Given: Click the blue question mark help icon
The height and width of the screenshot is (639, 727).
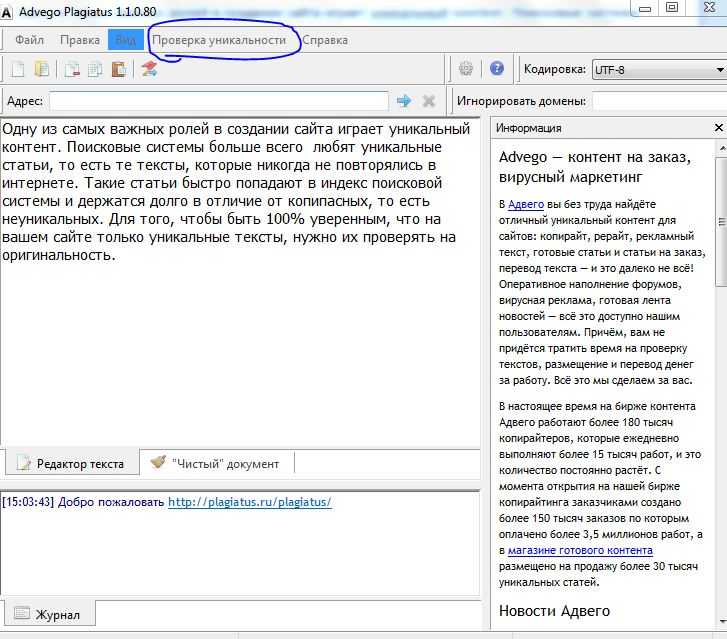Looking at the screenshot, I should click(x=497, y=69).
